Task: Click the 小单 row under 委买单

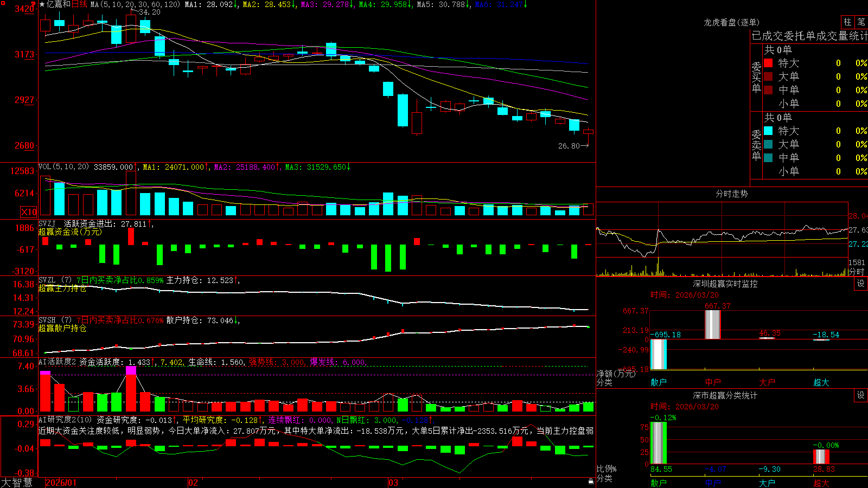Action: [814, 104]
